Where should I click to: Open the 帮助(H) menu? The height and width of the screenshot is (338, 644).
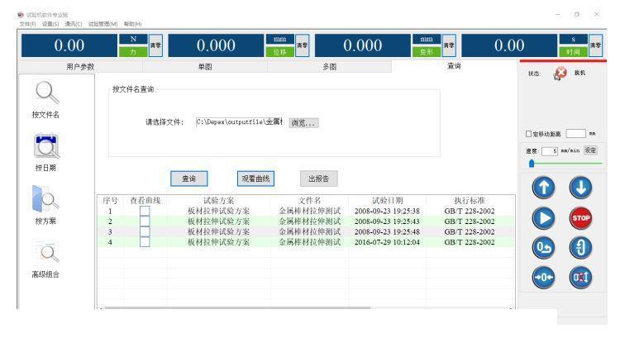[x=132, y=24]
